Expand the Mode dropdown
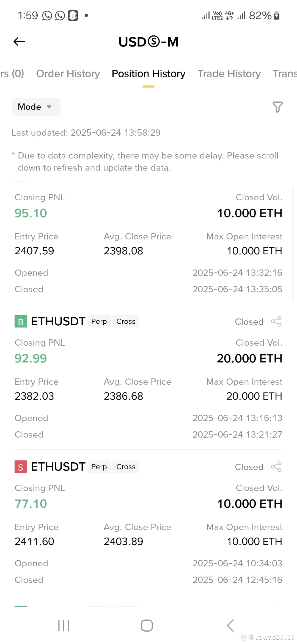This screenshot has height=644, width=297. coord(36,107)
